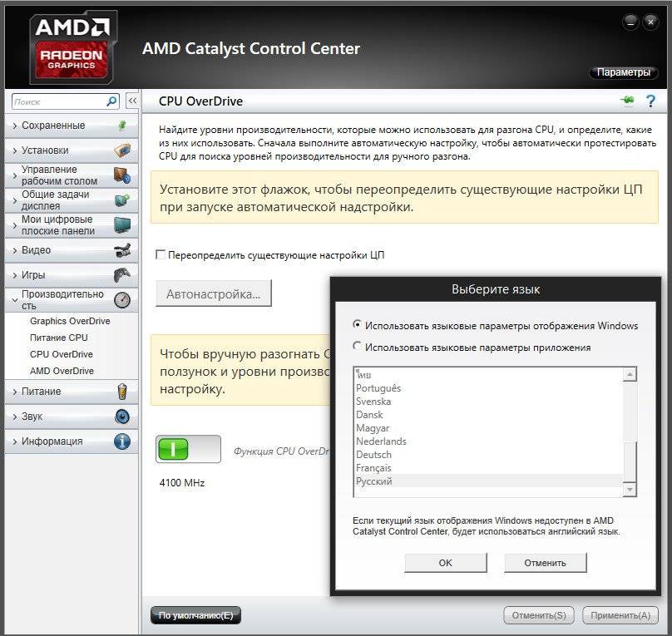Expand the Сохраненные section
Screen dimensions: 672x636
click(x=72, y=126)
